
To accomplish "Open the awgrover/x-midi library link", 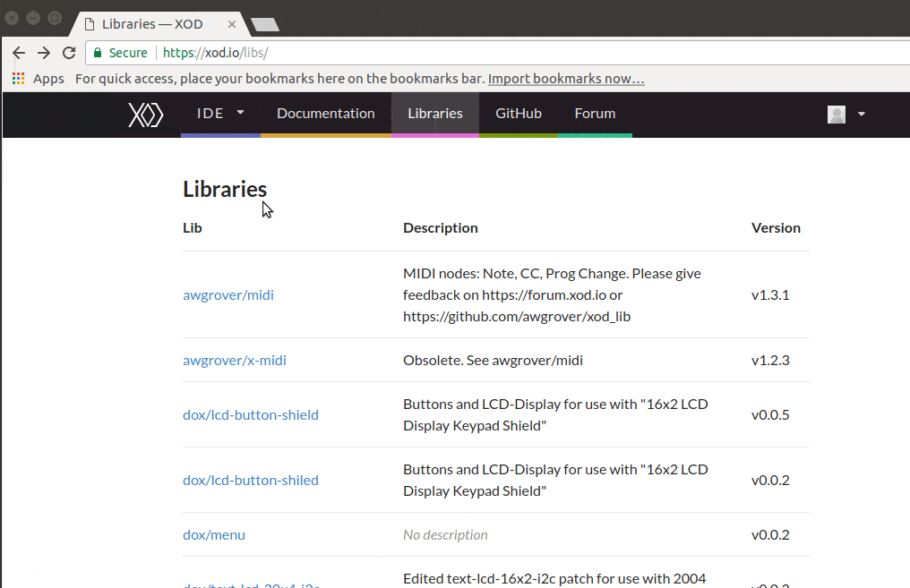I will click(235, 361).
